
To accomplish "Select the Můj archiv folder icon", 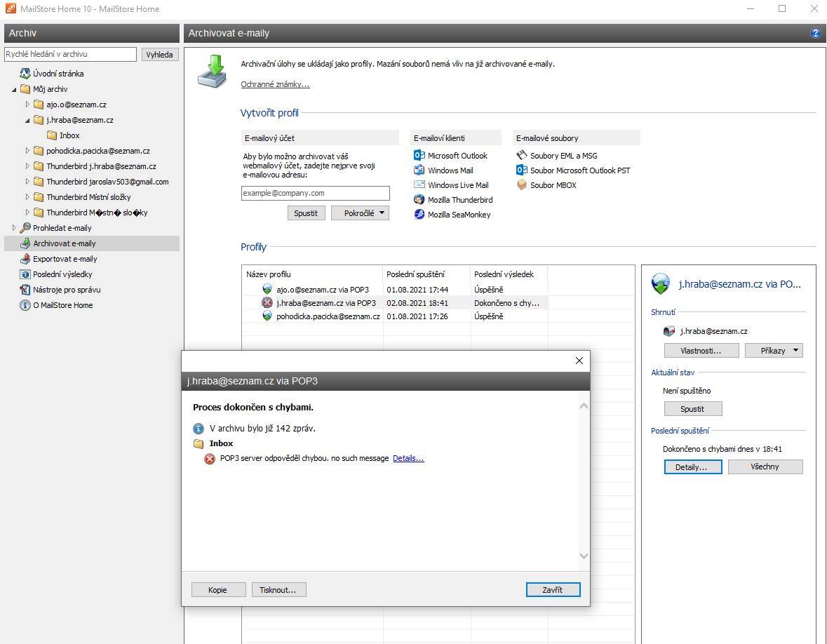I will 25,88.
